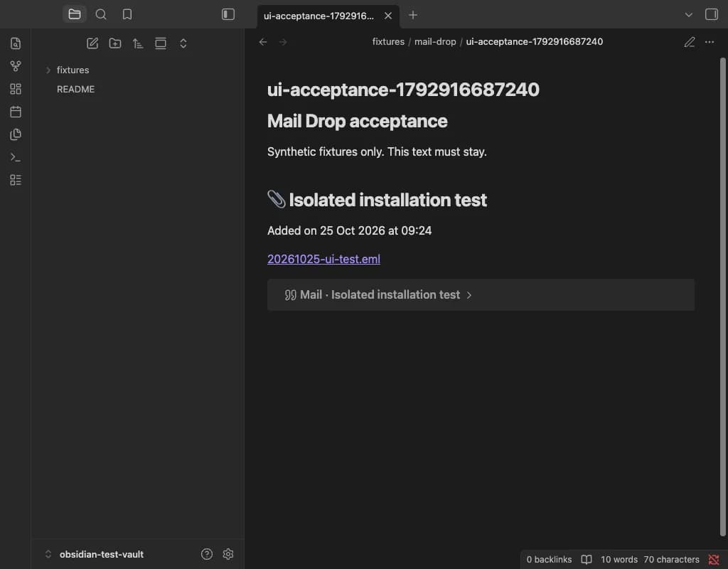Navigate forward in history
The width and height of the screenshot is (728, 569).
point(283,42)
